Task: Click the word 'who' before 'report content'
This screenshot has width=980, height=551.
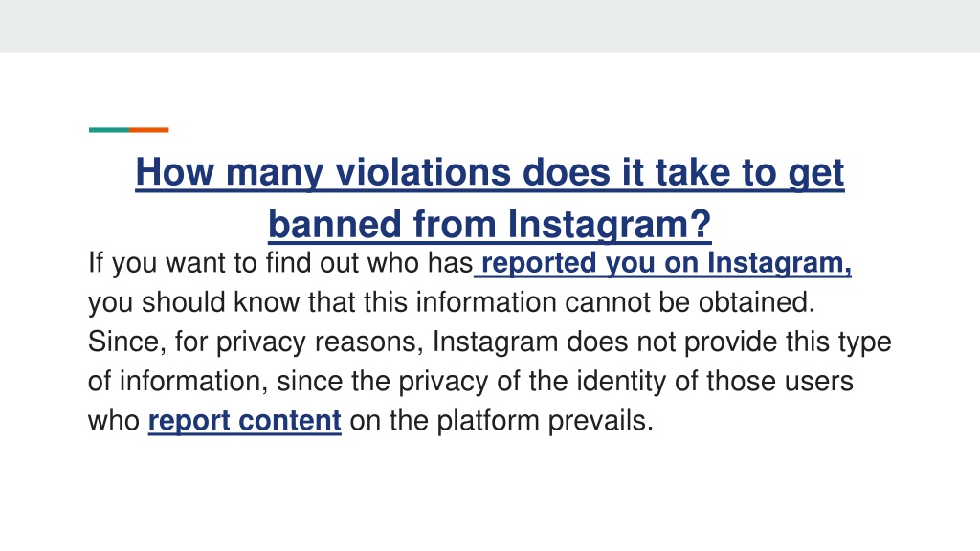Action: (x=114, y=421)
